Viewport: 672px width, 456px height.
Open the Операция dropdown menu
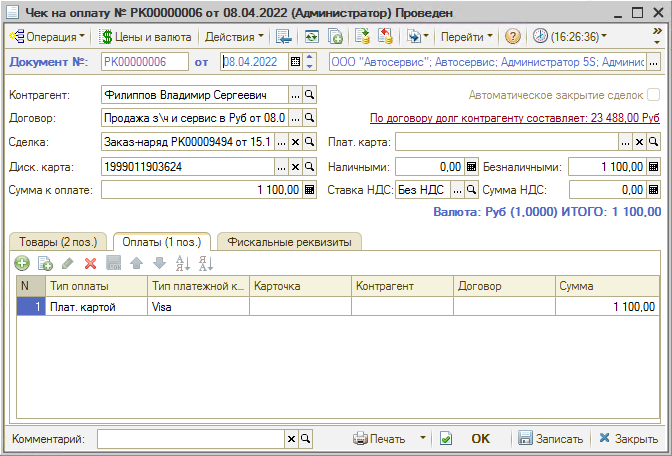click(x=47, y=36)
